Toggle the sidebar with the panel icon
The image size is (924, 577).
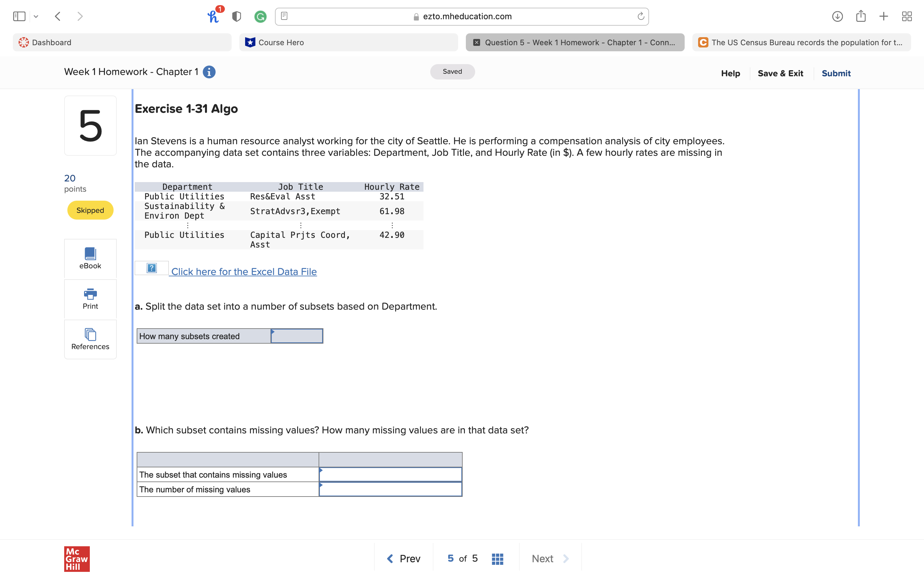pos(19,16)
